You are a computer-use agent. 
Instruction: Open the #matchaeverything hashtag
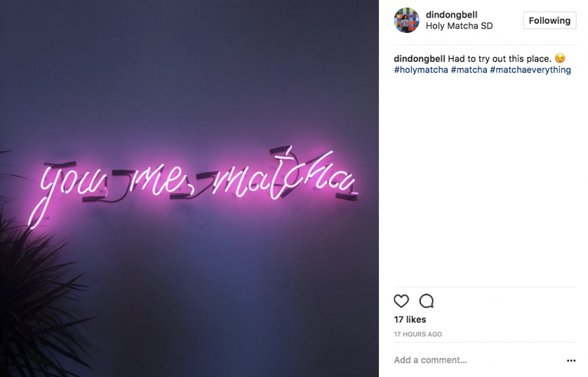coord(531,70)
